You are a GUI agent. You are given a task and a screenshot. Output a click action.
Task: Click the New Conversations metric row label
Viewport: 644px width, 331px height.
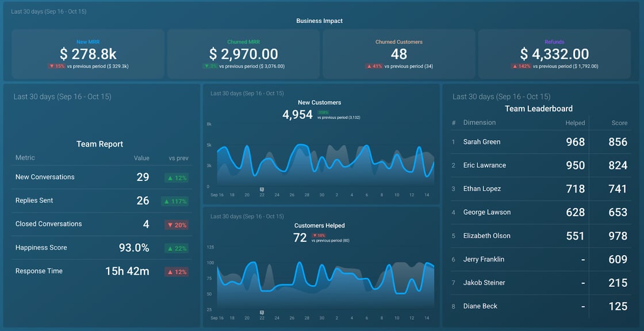point(45,177)
